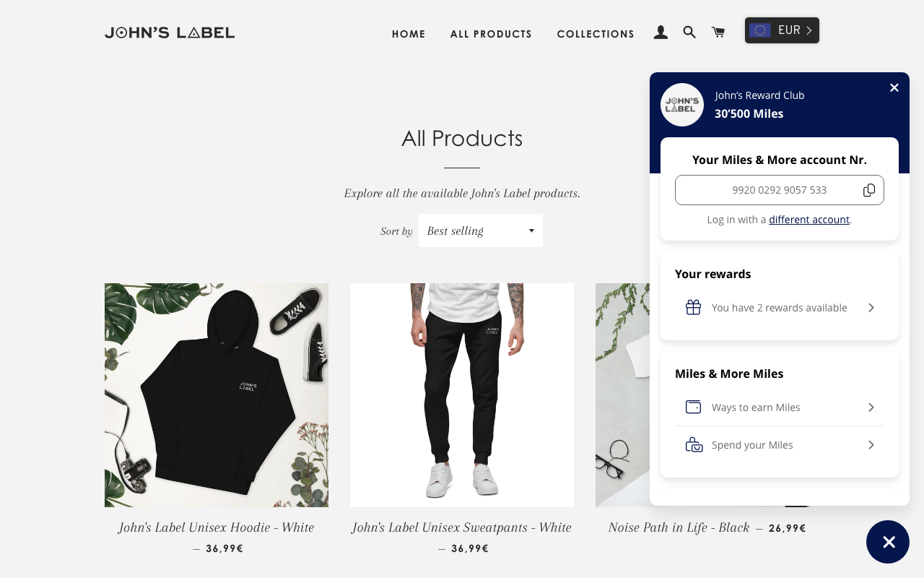Viewport: 924px width, 578px height.
Task: Toggle the floating reward widget button
Action: click(x=888, y=542)
